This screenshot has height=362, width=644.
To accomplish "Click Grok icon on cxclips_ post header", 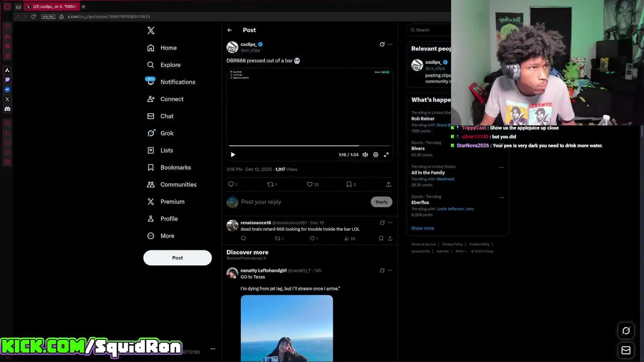I will [x=382, y=44].
